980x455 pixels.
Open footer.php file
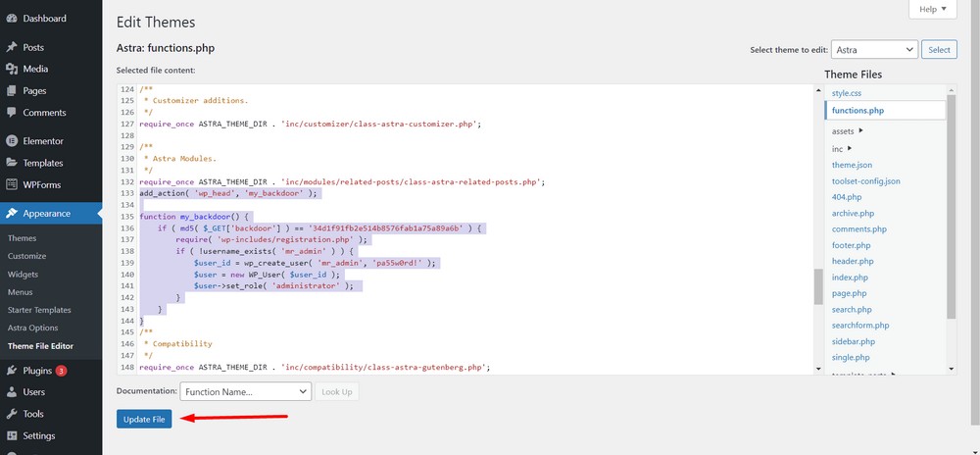(852, 245)
